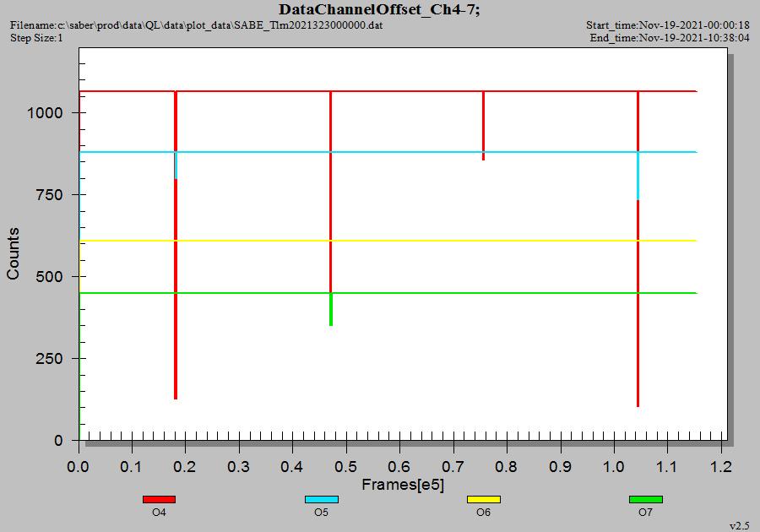Click the 500 y-axis tick label
Viewport: 760px width, 532px height.
[50, 277]
